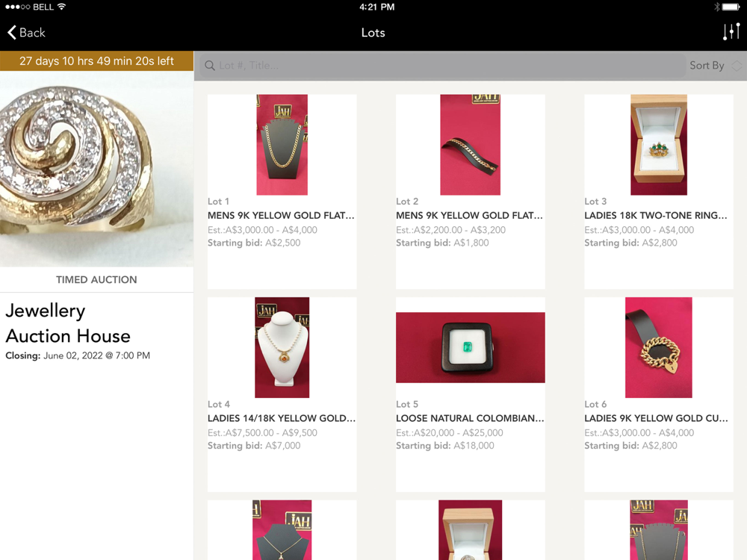747x560 pixels.
Task: Focus the Lot #, Title search field
Action: point(442,66)
